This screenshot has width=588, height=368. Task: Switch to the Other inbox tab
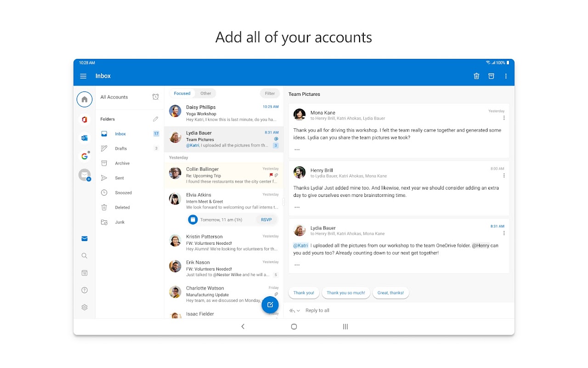(x=206, y=93)
